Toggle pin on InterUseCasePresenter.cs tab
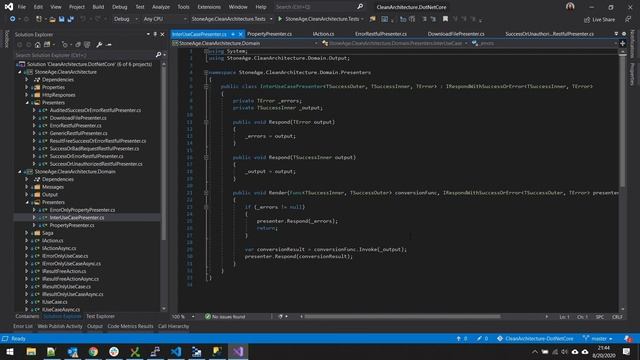Image resolution: width=640 pixels, height=360 pixels. coord(233,34)
